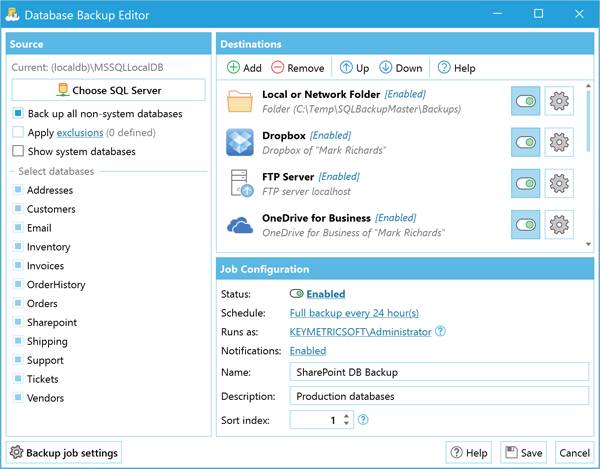Screen dimensions: 600x469
Task: Toggle the Addresses database checkbox
Action: 18,189
